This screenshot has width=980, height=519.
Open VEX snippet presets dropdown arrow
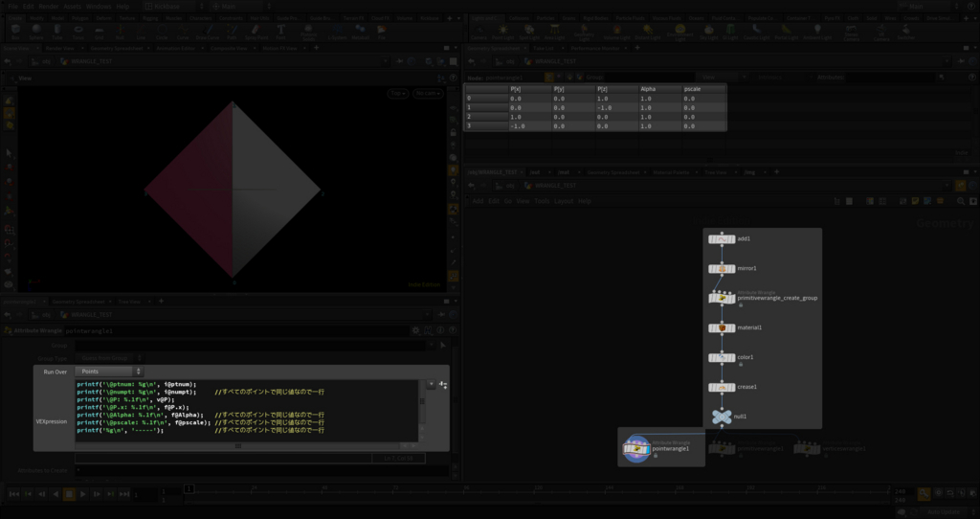point(432,384)
